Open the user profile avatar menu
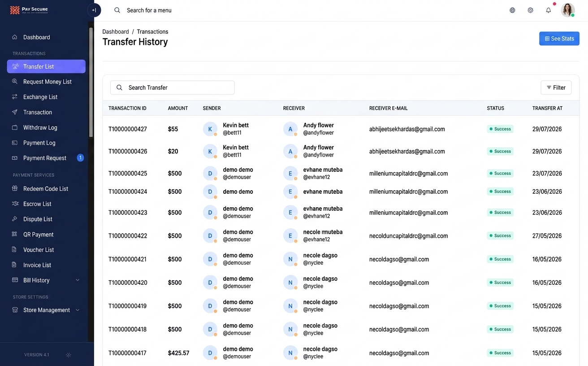Image resolution: width=588 pixels, height=366 pixels. click(568, 10)
